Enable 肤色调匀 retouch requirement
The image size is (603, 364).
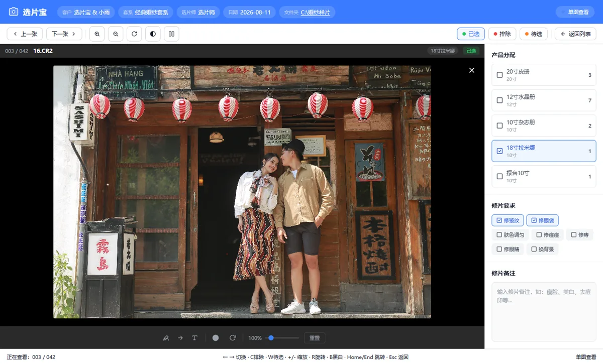pos(510,235)
